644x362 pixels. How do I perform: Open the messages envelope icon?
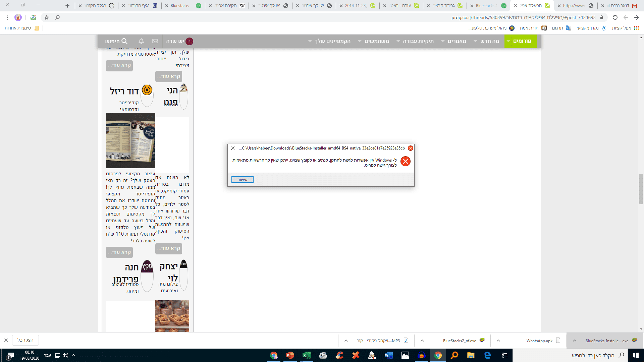[x=155, y=41]
